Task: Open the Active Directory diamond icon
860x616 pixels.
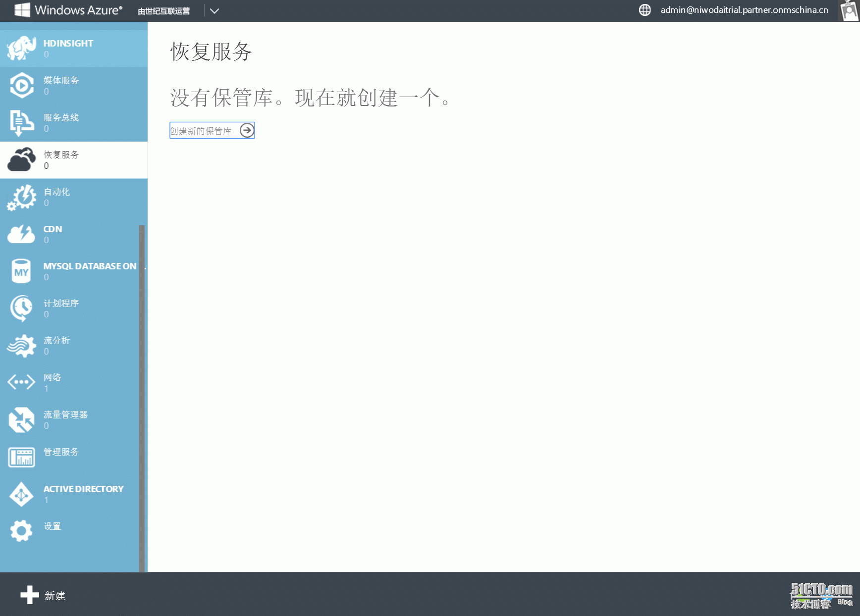Action: click(x=21, y=494)
